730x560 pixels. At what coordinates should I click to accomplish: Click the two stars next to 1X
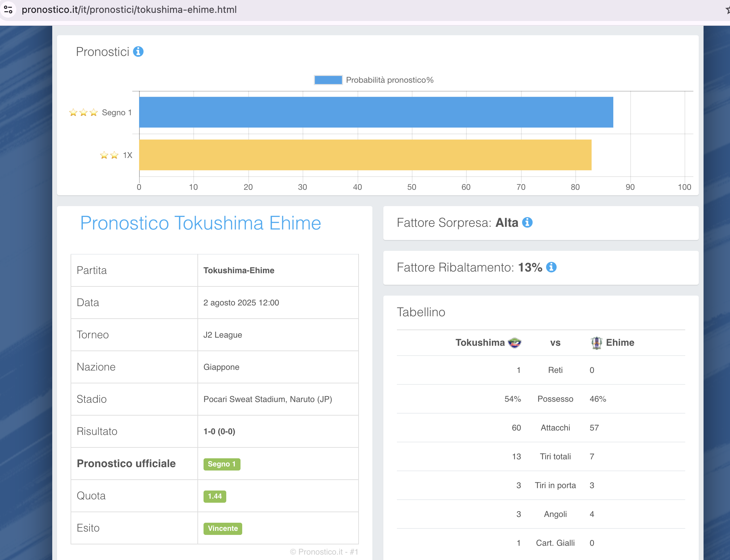[x=109, y=155]
